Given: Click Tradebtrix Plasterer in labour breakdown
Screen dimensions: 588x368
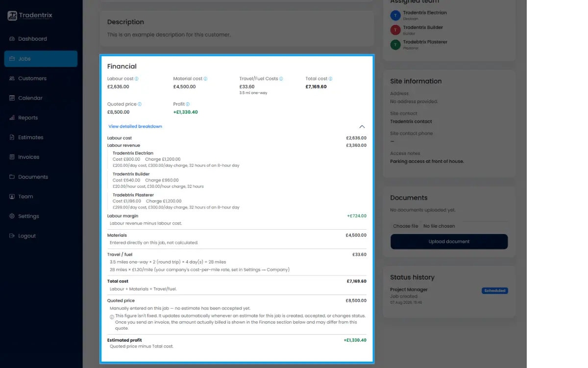Looking at the screenshot, I should (x=133, y=195).
